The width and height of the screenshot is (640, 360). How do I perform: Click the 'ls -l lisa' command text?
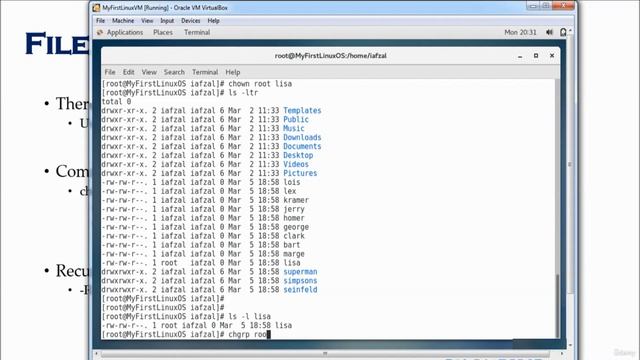[249, 317]
